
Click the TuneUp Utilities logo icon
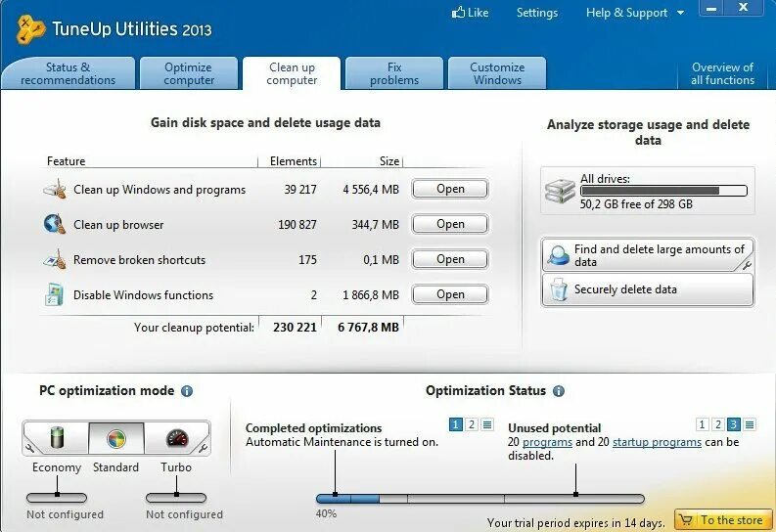tap(30, 29)
